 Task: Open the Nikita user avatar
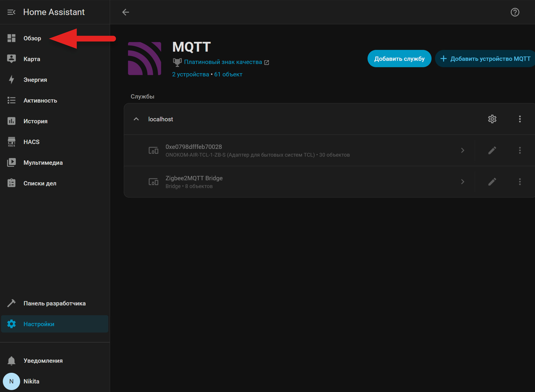(x=11, y=381)
